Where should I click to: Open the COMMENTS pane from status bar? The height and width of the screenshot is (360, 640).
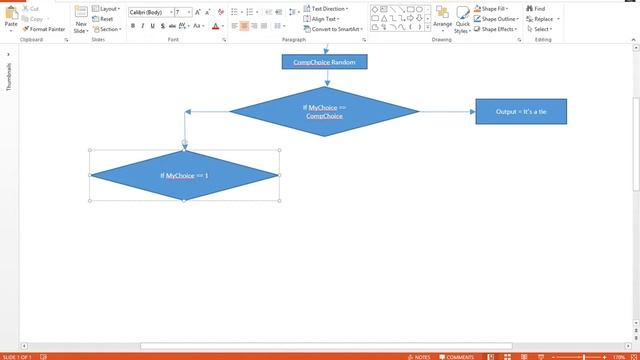click(456, 357)
